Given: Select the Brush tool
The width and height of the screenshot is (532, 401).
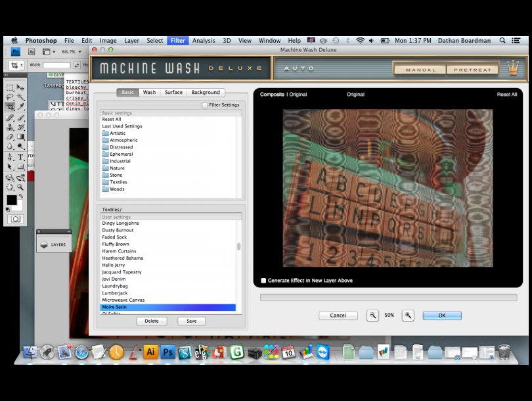Looking at the screenshot, I should point(21,118).
